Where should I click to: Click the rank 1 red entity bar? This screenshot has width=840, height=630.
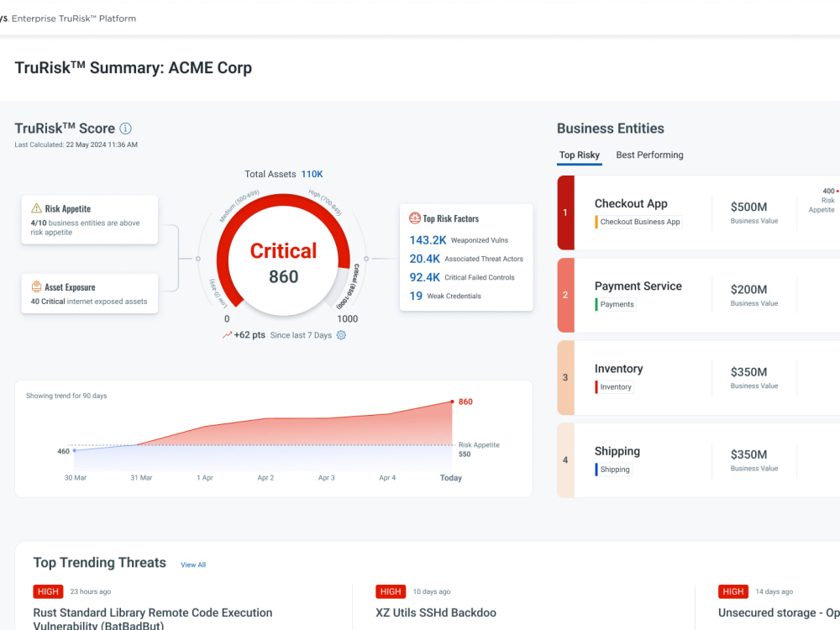pos(565,213)
